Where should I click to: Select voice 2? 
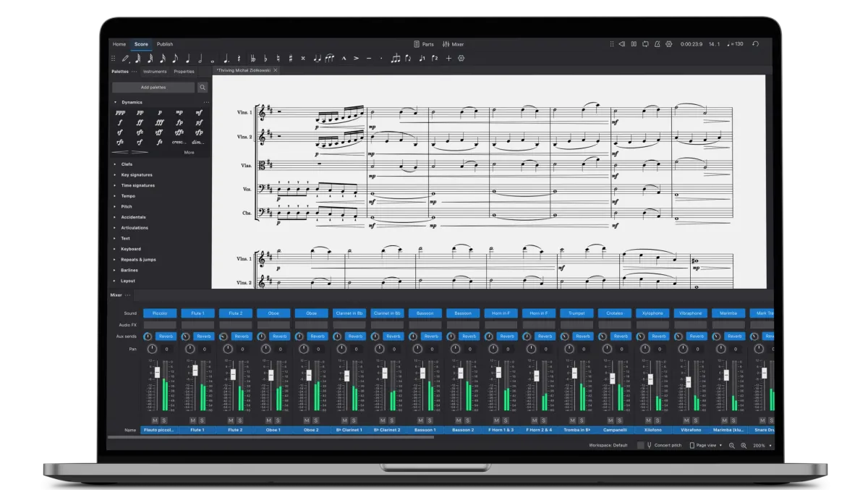[x=435, y=58]
